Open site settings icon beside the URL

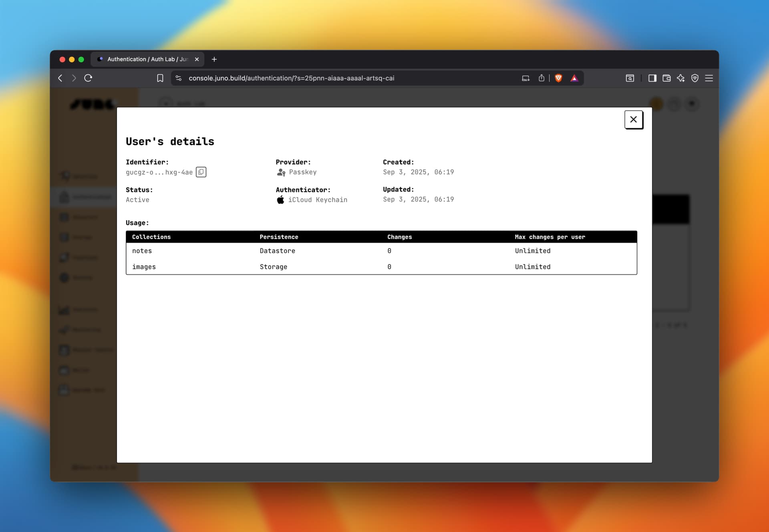[179, 78]
